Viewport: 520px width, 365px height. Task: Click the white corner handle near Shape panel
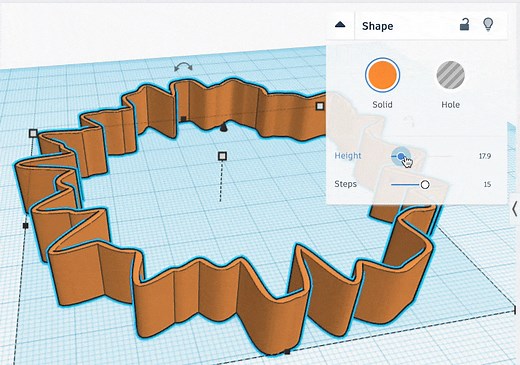click(320, 106)
